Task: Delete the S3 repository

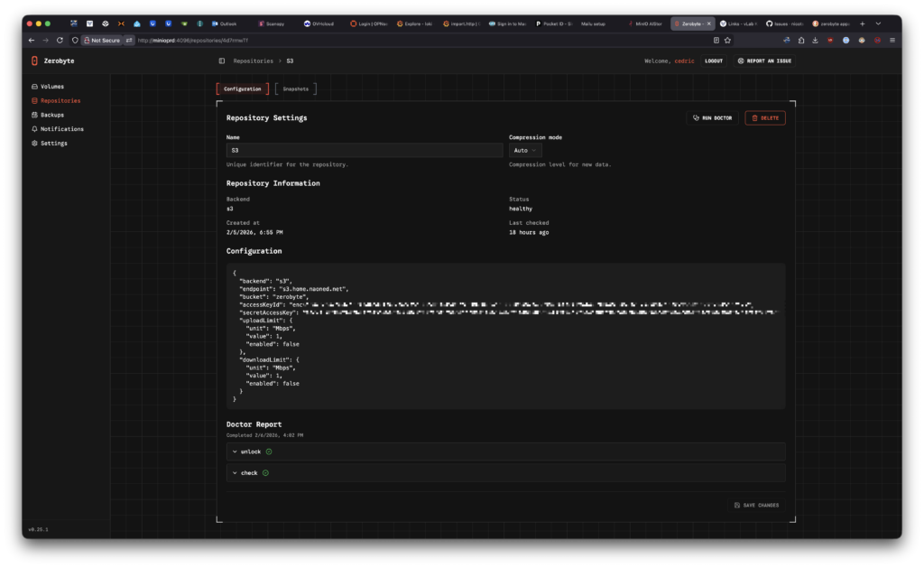Action: click(x=764, y=118)
